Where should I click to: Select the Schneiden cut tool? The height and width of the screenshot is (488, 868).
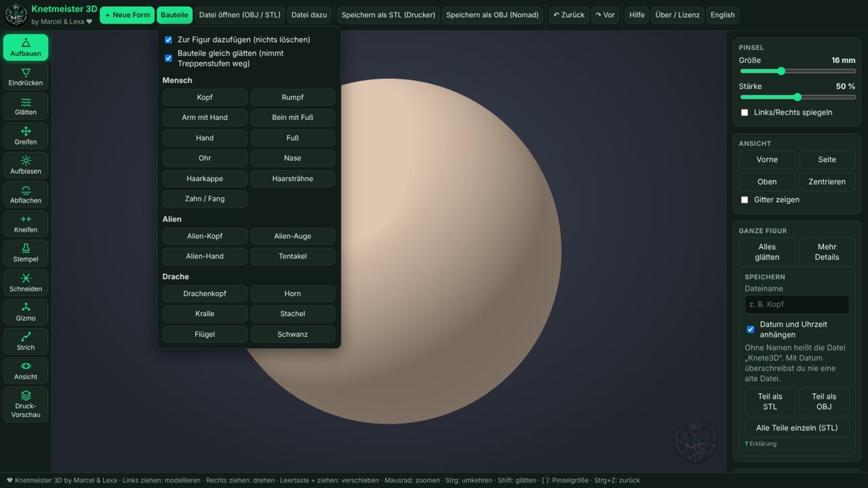coord(26,283)
